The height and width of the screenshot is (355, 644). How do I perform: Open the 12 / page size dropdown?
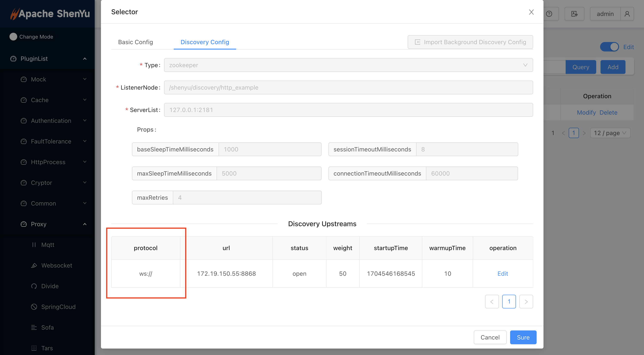pos(610,133)
